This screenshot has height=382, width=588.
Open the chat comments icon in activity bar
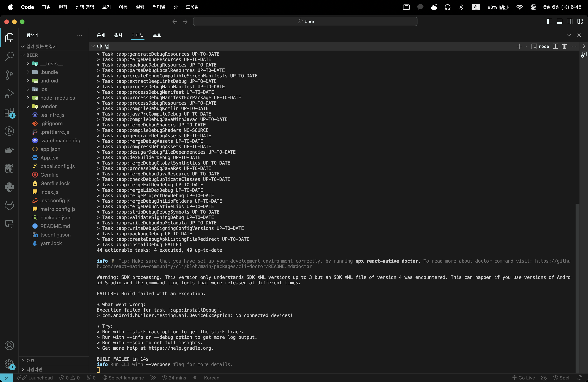9,224
